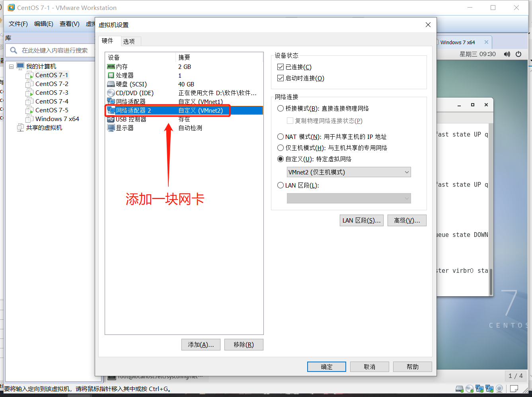Click the webcam device status bar icon

point(499,389)
